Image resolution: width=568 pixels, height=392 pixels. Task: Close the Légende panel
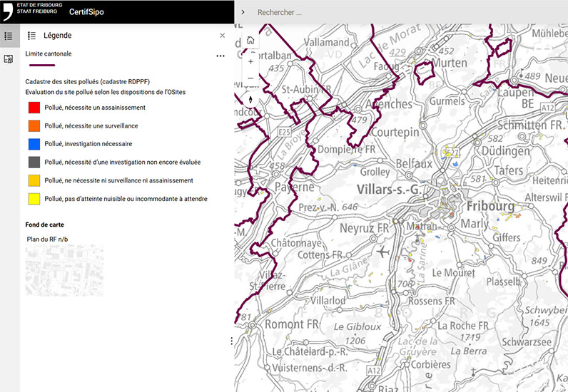[222, 36]
